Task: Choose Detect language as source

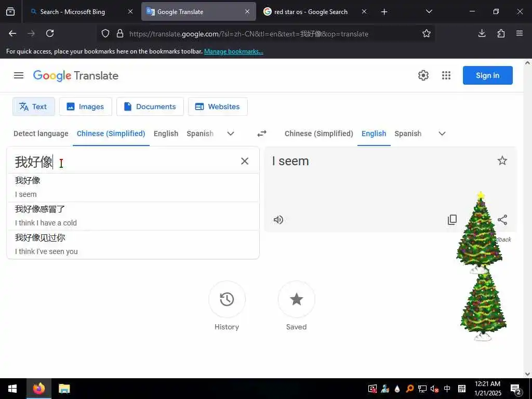Action: click(41, 134)
